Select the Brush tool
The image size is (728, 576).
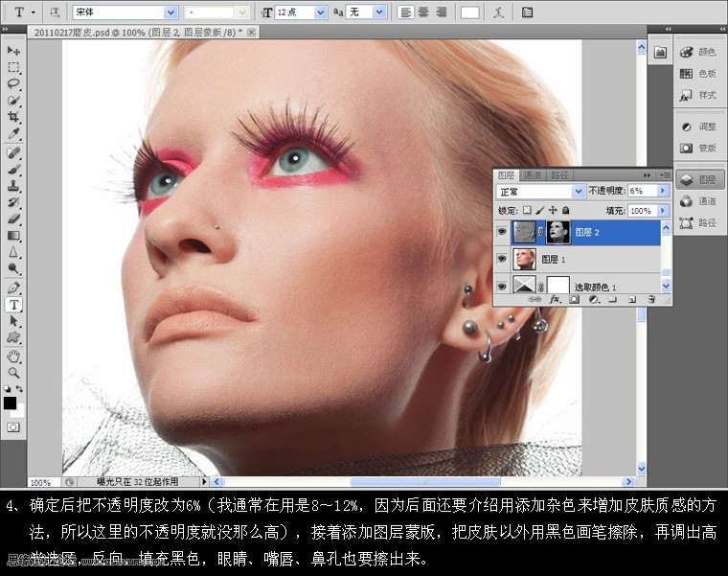pyautogui.click(x=13, y=170)
